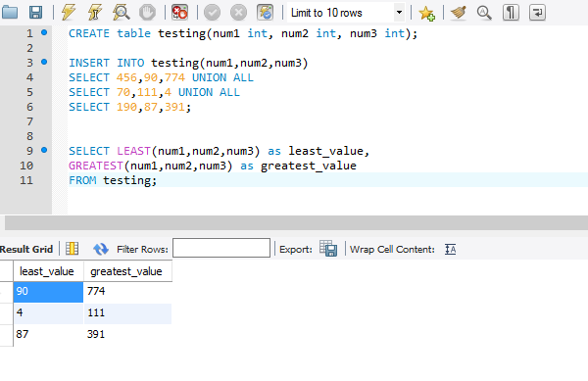Export recordset to file icon
The height and width of the screenshot is (381, 588).
coord(328,249)
